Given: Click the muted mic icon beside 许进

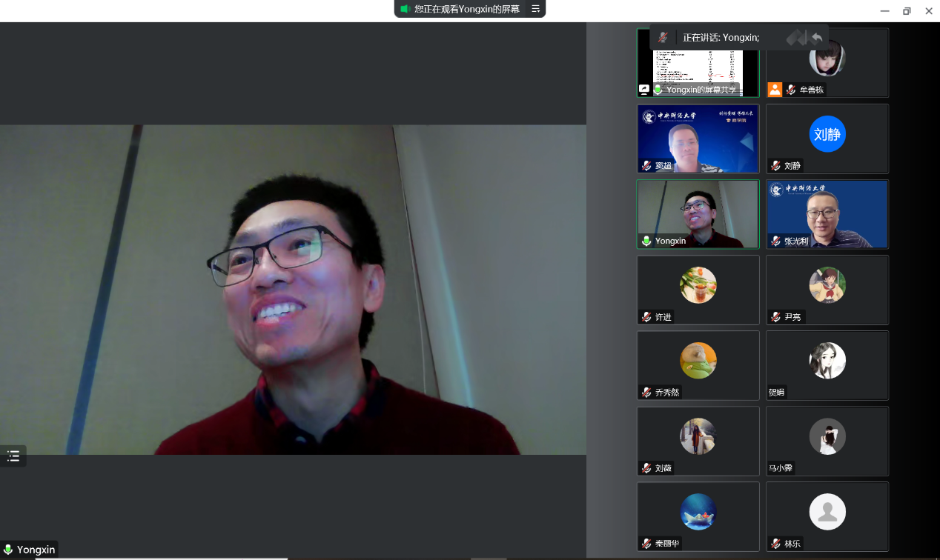Looking at the screenshot, I should (646, 317).
